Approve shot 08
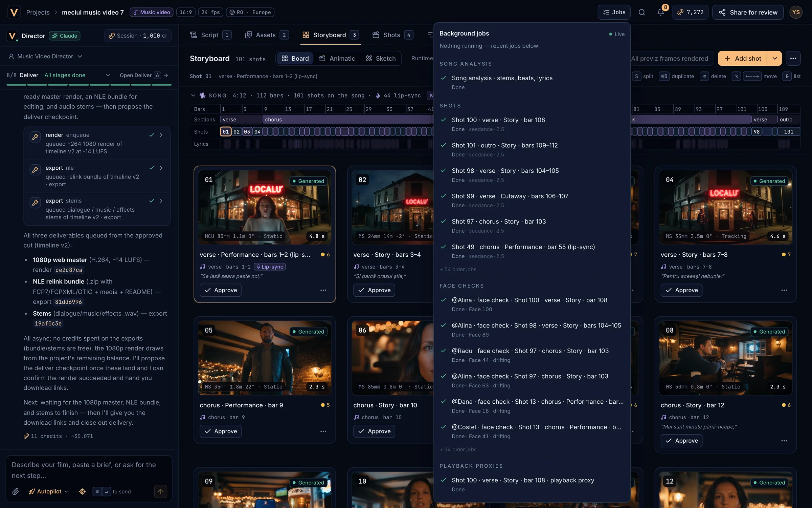Screen dimensions: 812x508 [x=681, y=441]
